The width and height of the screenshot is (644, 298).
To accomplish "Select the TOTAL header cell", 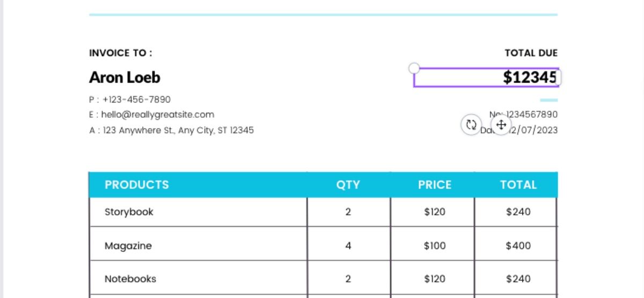I will tap(518, 185).
